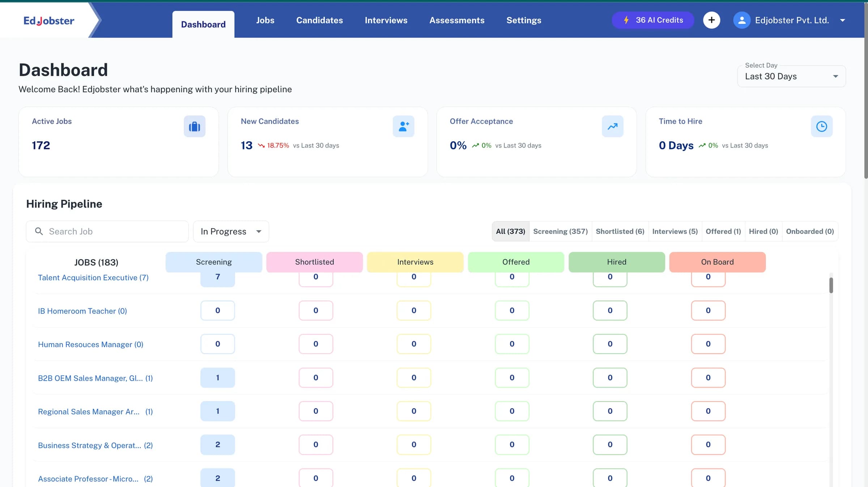
Task: Open the In Progress status dropdown
Action: point(231,231)
